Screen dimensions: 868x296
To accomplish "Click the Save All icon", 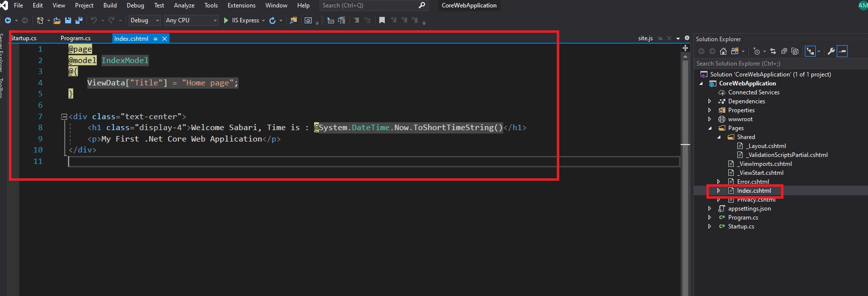I will (x=79, y=20).
